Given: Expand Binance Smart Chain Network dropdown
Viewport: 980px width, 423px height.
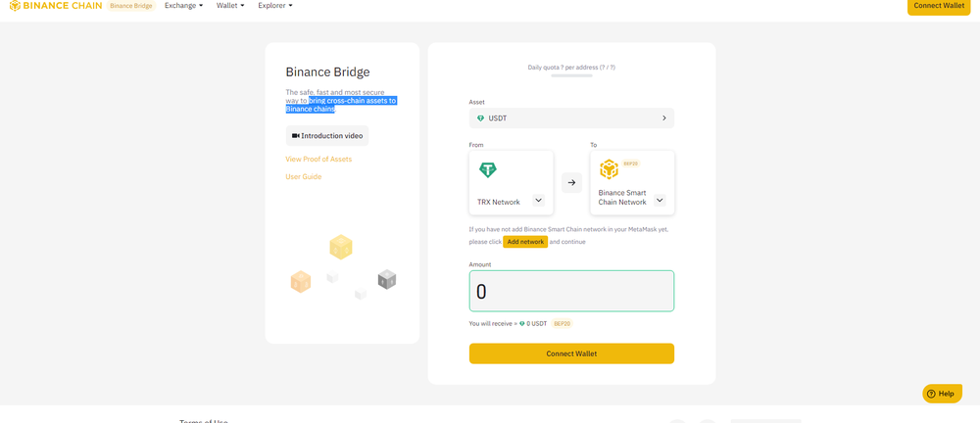Looking at the screenshot, I should coord(660,201).
